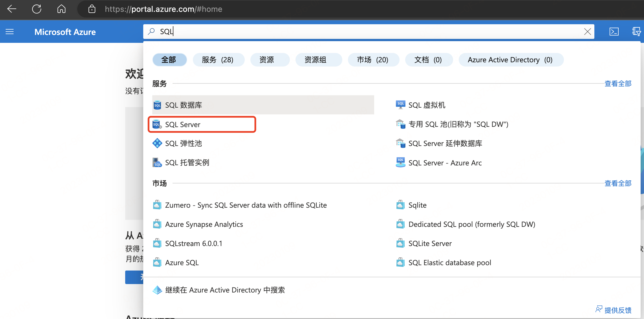This screenshot has width=644, height=319.
Task: Select the 服务 (28) filter tab
Action: tap(219, 60)
